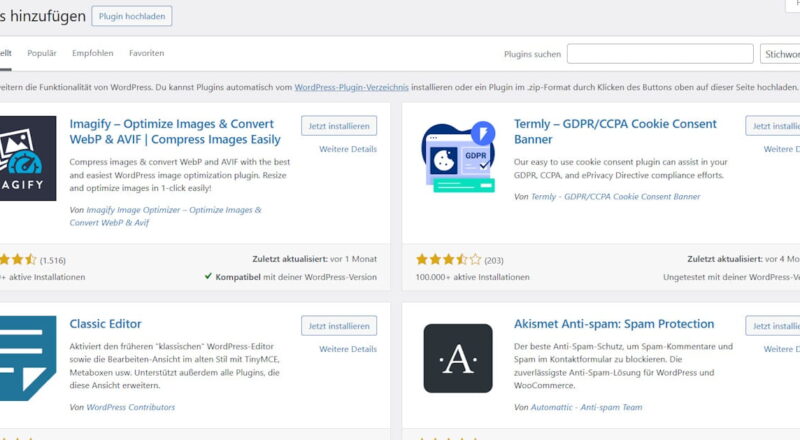Click 'Zuletzt aktualisiert: vor 1 Monat' text

coord(314,259)
